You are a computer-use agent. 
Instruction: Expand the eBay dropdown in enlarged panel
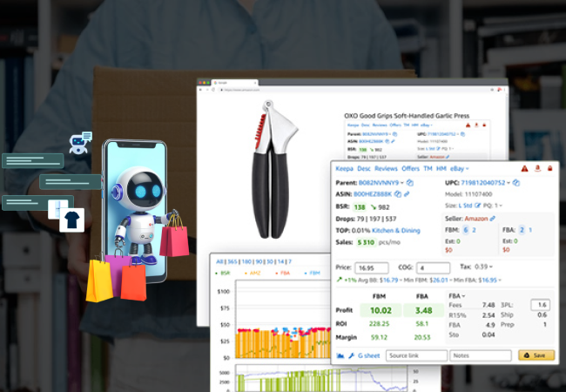pyautogui.click(x=459, y=168)
